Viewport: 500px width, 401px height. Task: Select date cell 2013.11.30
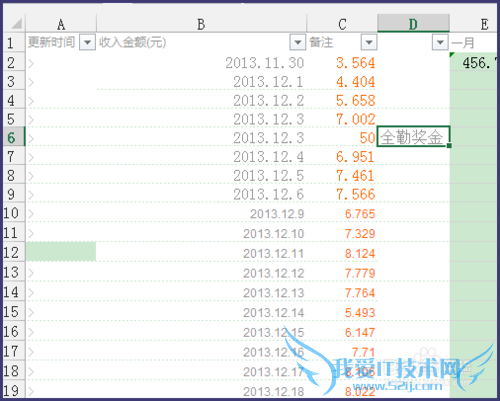coord(201,62)
